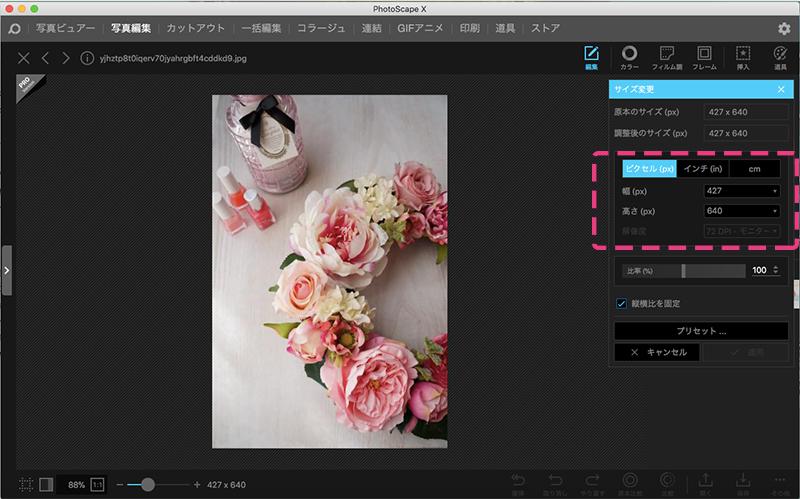Click the dotted grid icon at the bottom-left
Image resolution: width=800 pixels, height=499 pixels.
[26, 484]
